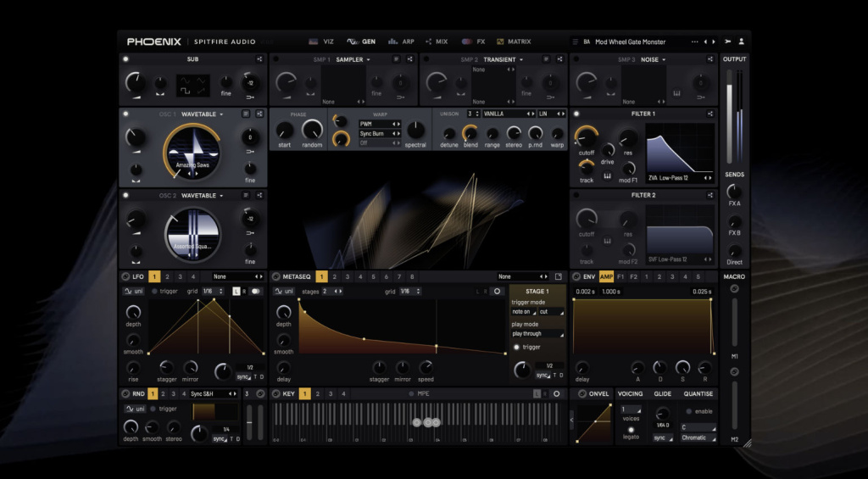Click the Amazing Saws wavetable display
Screen dimensions: 868x479
[x=192, y=151]
